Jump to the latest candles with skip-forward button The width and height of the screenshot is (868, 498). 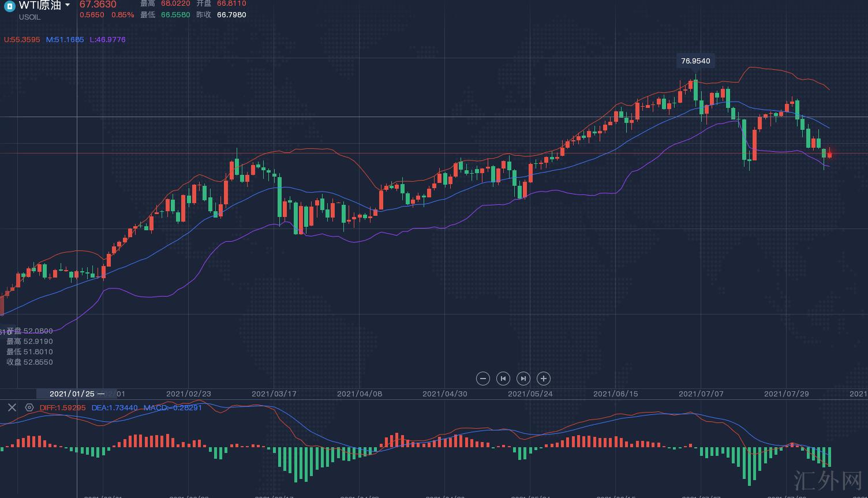[523, 379]
